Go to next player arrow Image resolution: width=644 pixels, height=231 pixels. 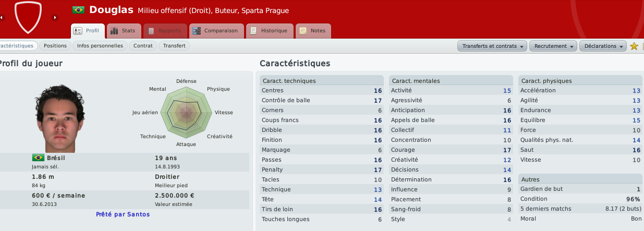tap(55, 17)
